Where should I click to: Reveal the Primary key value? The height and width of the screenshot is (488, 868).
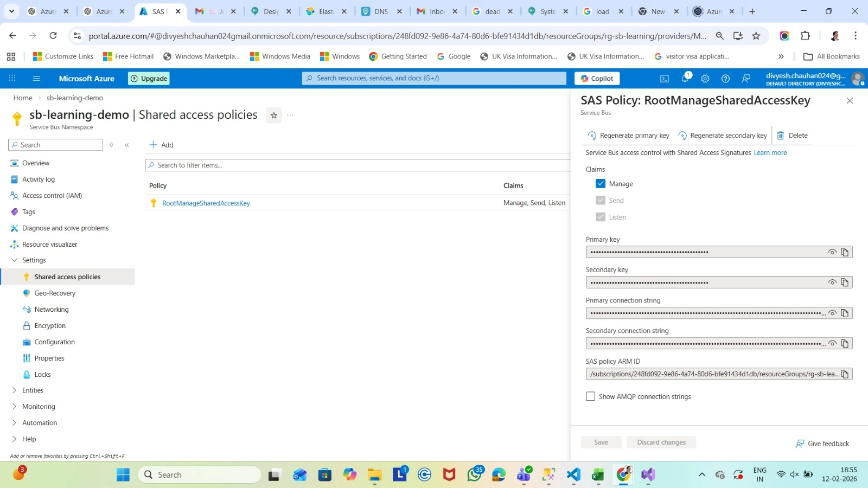click(x=832, y=252)
